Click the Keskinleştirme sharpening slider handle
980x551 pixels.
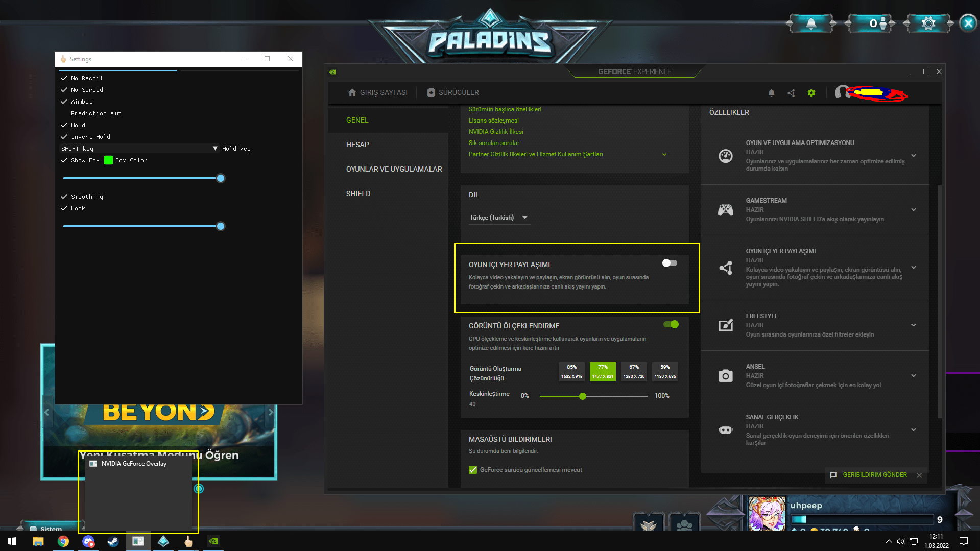coord(583,396)
